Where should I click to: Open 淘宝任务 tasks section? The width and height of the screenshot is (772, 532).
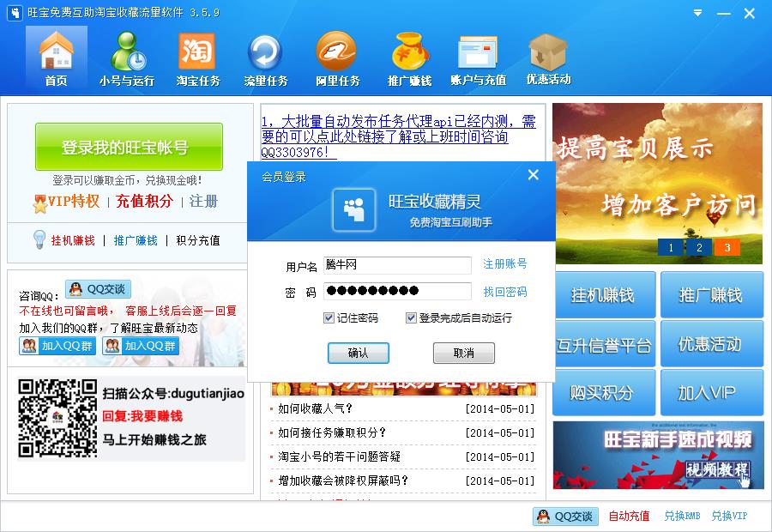point(196,58)
